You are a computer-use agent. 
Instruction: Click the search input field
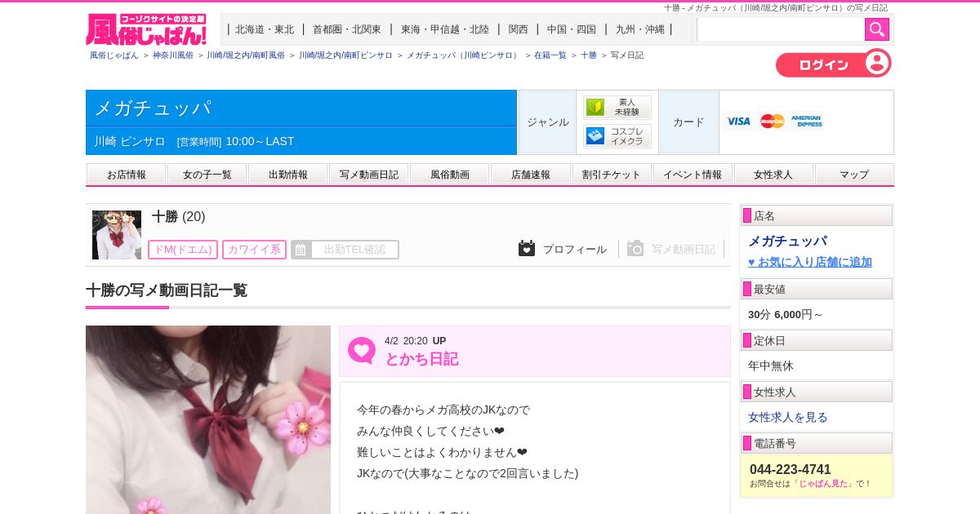(x=781, y=29)
